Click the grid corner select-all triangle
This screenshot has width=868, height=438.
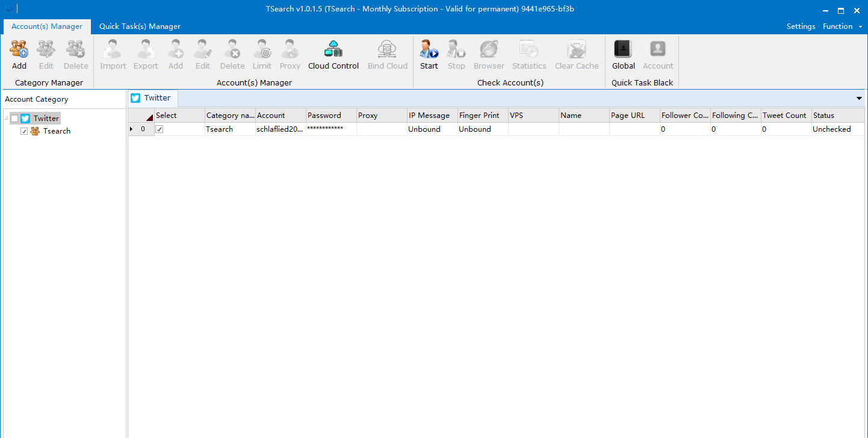point(149,117)
